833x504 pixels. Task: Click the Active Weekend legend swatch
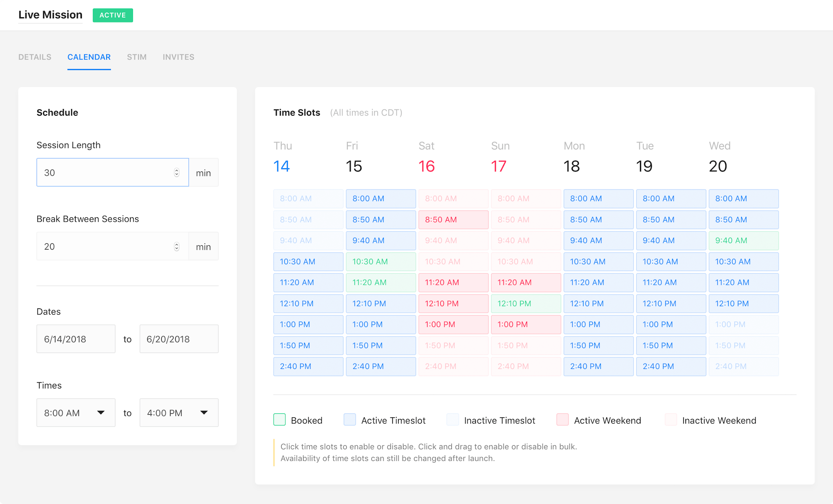click(x=562, y=420)
